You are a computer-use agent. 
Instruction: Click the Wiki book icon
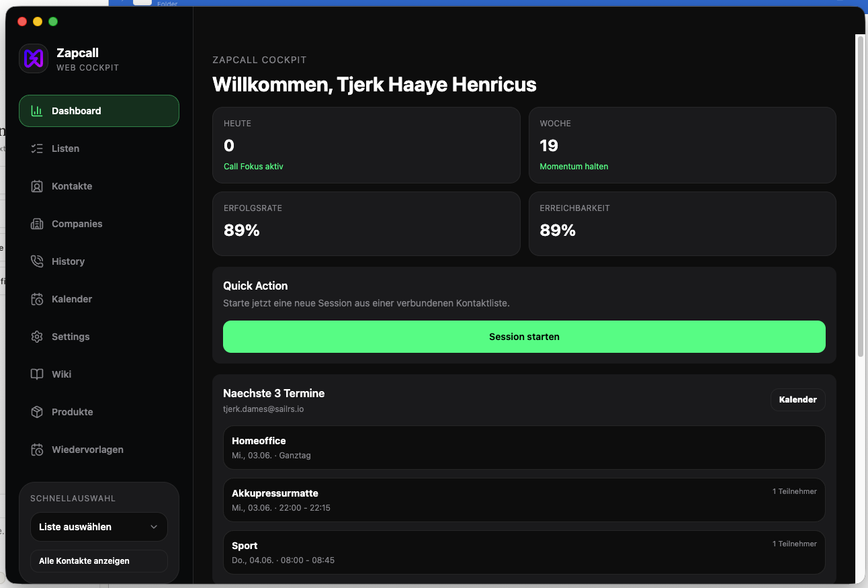(37, 374)
